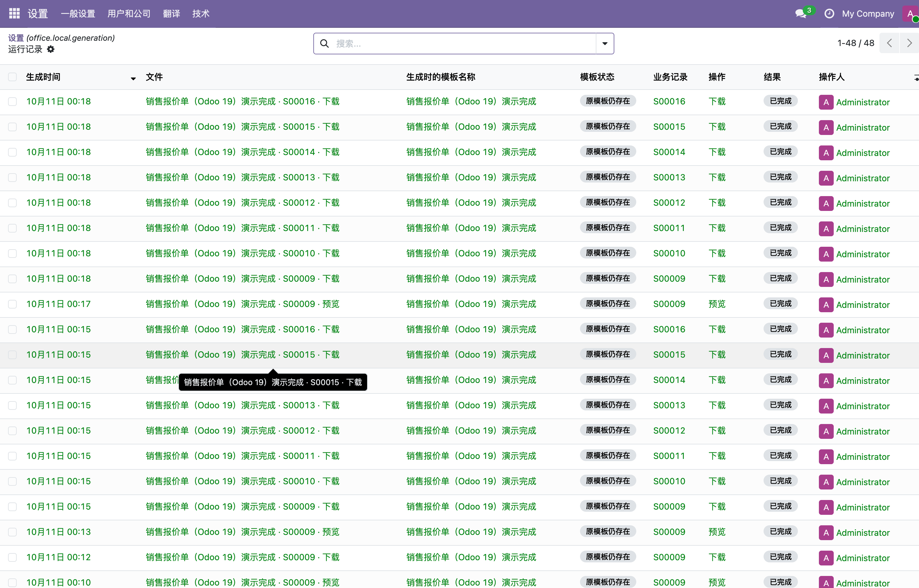Open the activities clock icon
This screenshot has width=919, height=588.
(829, 13)
